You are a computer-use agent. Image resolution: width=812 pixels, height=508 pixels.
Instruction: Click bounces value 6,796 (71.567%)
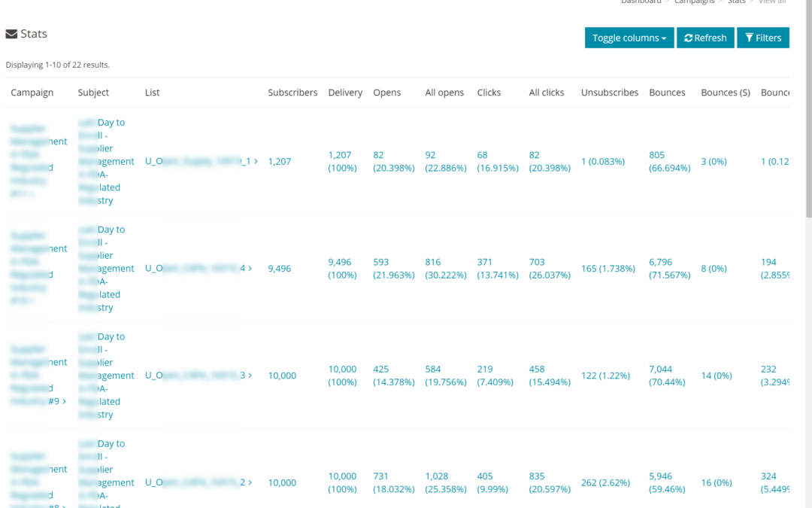point(670,269)
